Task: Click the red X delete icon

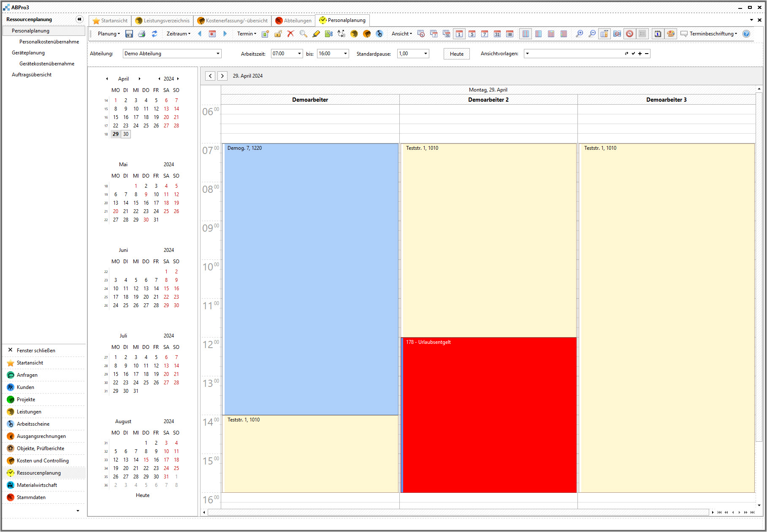Action: tap(290, 34)
